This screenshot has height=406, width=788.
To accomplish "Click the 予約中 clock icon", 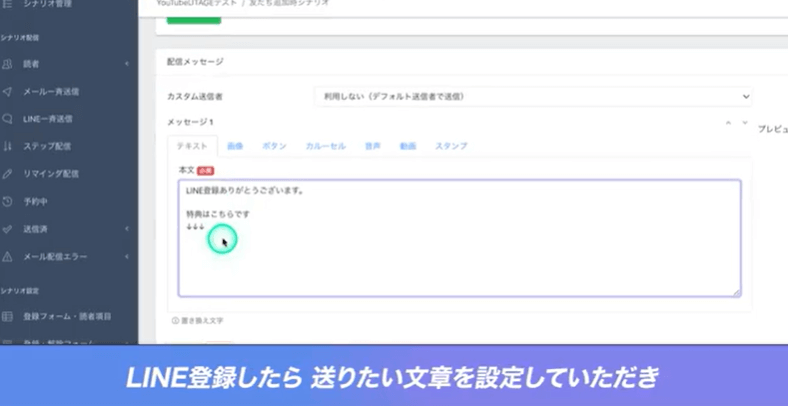I will click(8, 201).
